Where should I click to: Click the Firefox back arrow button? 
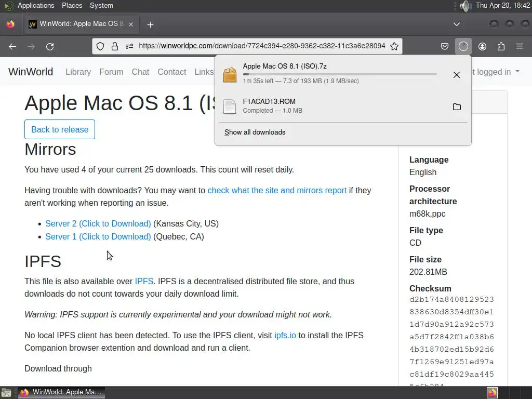point(12,46)
